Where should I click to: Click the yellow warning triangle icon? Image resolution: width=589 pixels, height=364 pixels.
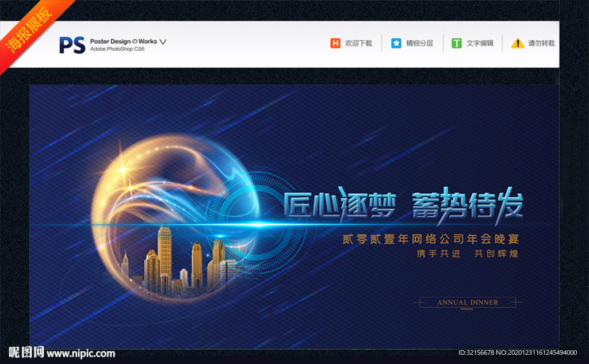click(518, 43)
